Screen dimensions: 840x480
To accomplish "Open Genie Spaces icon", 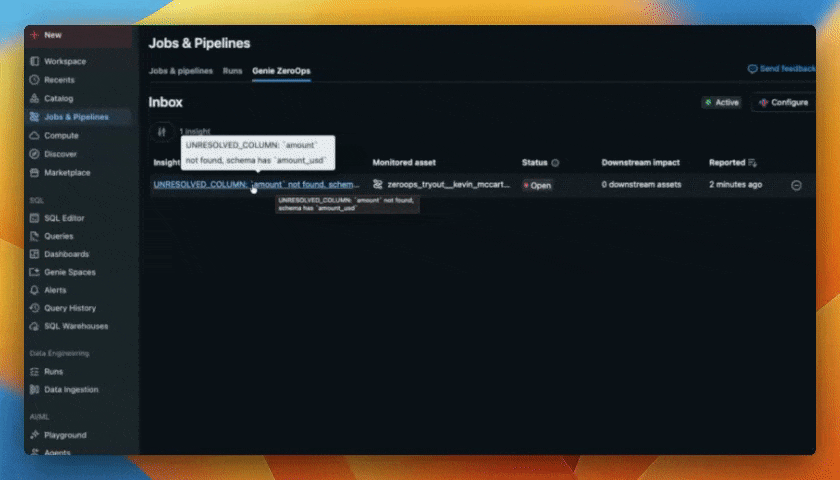I will pyautogui.click(x=35, y=272).
